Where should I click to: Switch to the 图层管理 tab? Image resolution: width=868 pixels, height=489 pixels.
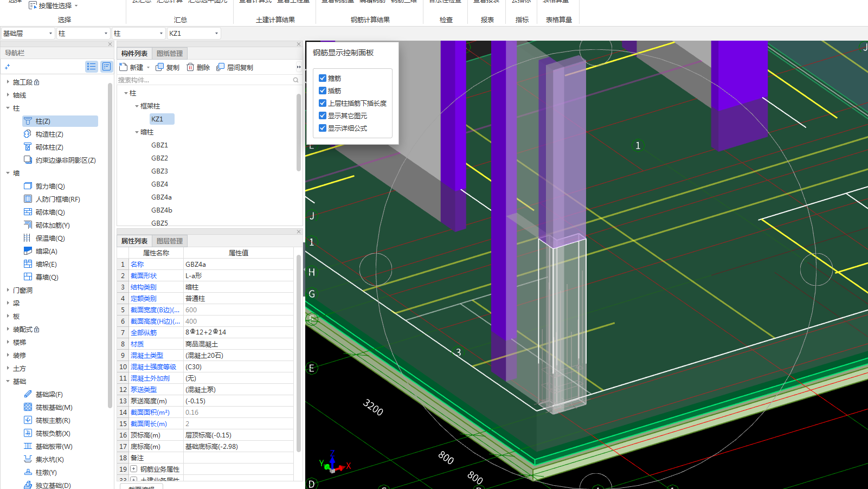(170, 241)
